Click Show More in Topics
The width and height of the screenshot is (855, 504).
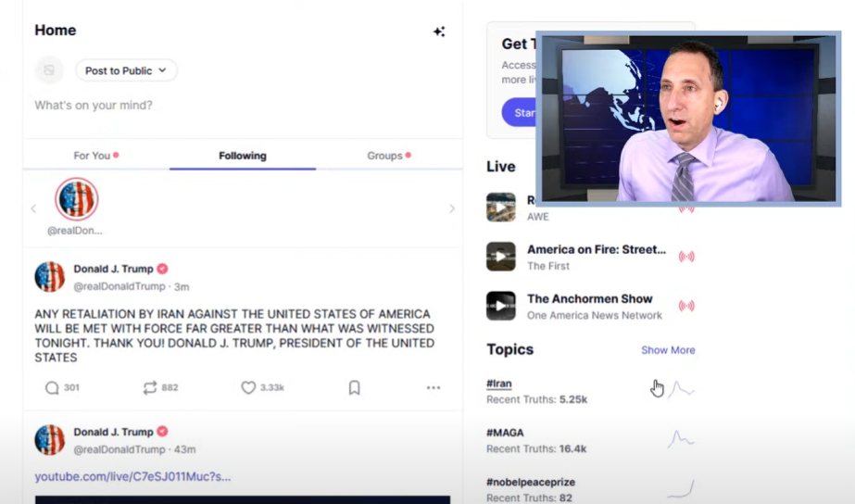(x=668, y=350)
